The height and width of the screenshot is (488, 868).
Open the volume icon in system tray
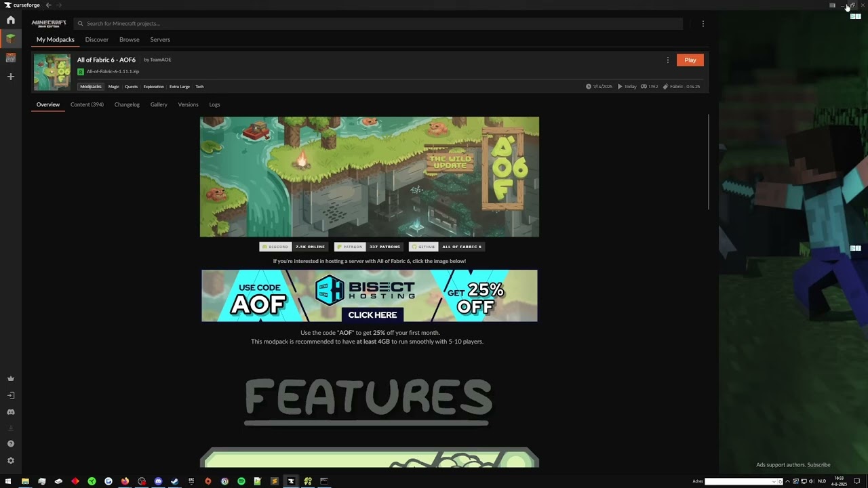[x=812, y=481]
